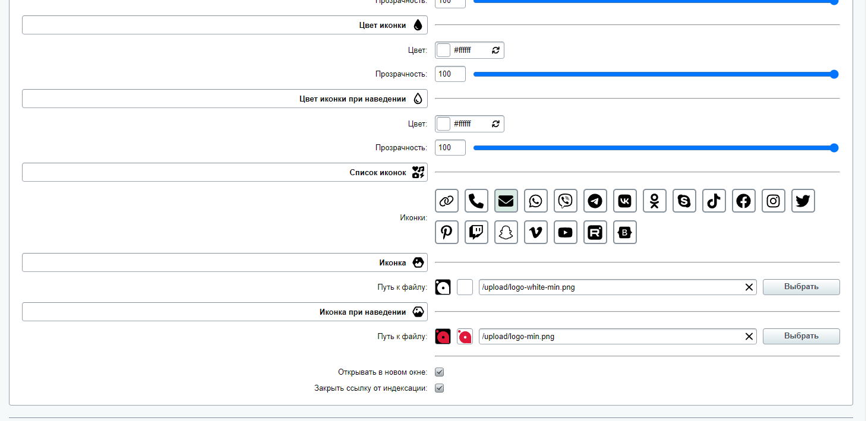Collapse the 'Цвет иконки' section header
Image resolution: width=868 pixels, height=421 pixels.
[225, 25]
